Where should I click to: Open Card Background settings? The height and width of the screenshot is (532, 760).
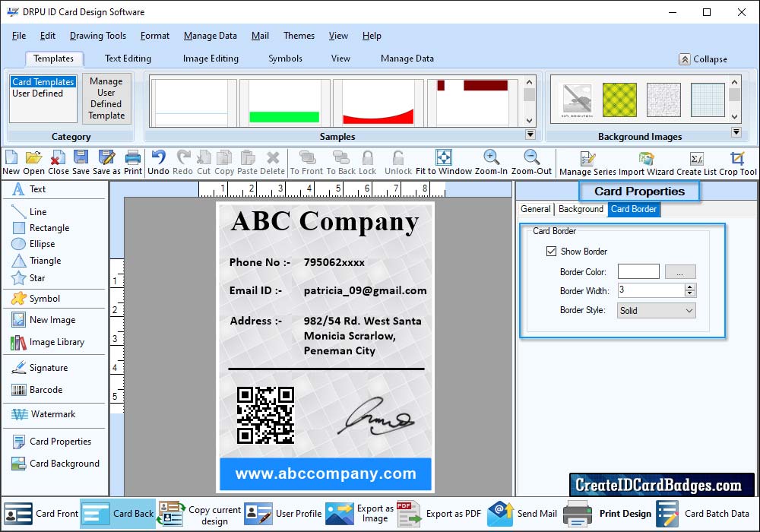coord(55,464)
